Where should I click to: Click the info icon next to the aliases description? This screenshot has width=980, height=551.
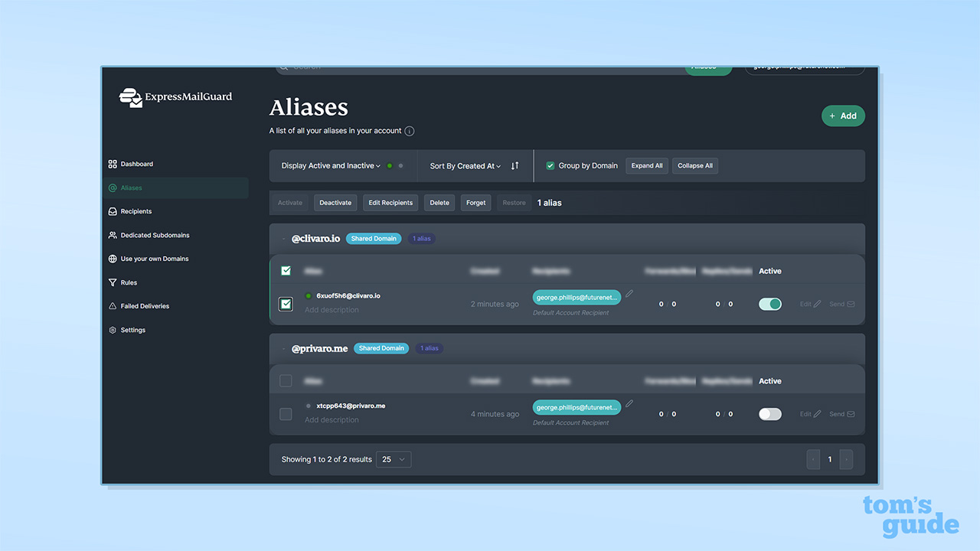pyautogui.click(x=410, y=131)
